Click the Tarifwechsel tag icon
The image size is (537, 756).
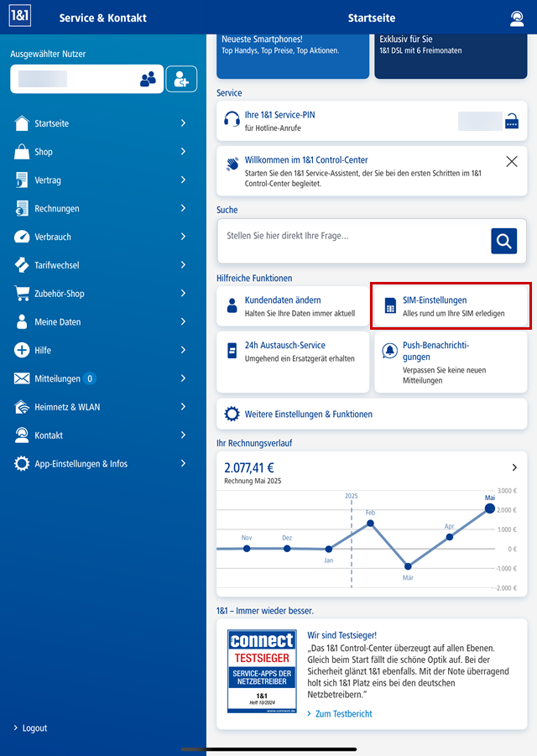coord(22,265)
